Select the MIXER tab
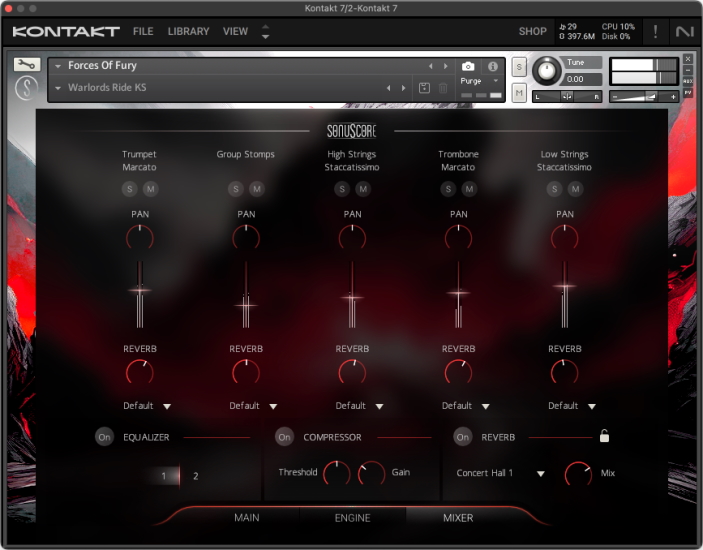703x550 pixels. tap(458, 518)
